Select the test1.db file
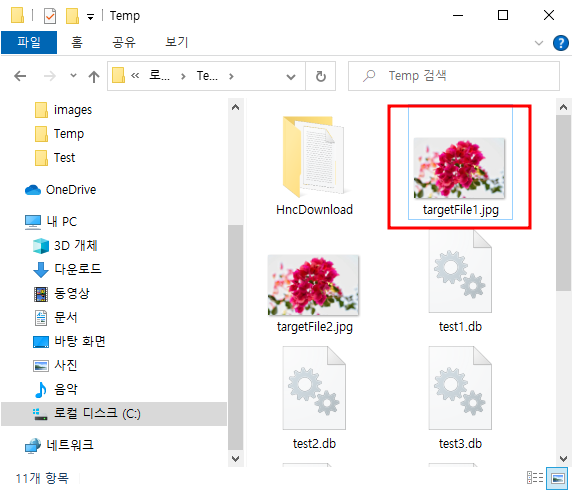The height and width of the screenshot is (491, 573). [460, 282]
